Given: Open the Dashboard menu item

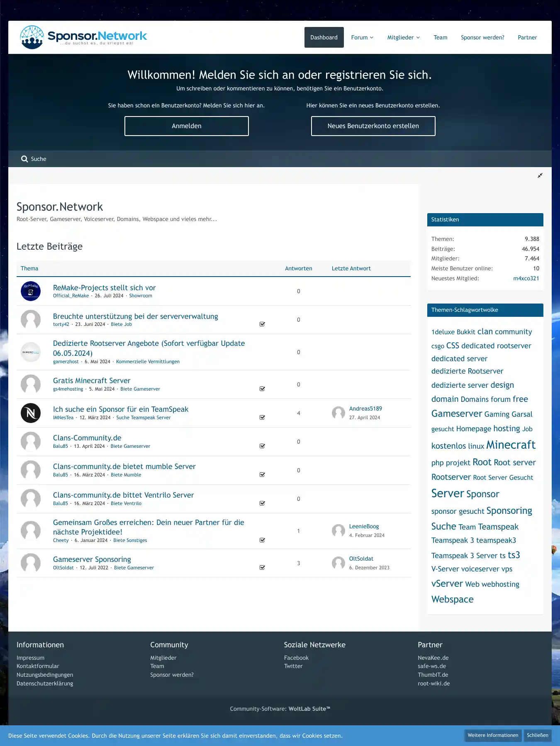Looking at the screenshot, I should (x=324, y=37).
